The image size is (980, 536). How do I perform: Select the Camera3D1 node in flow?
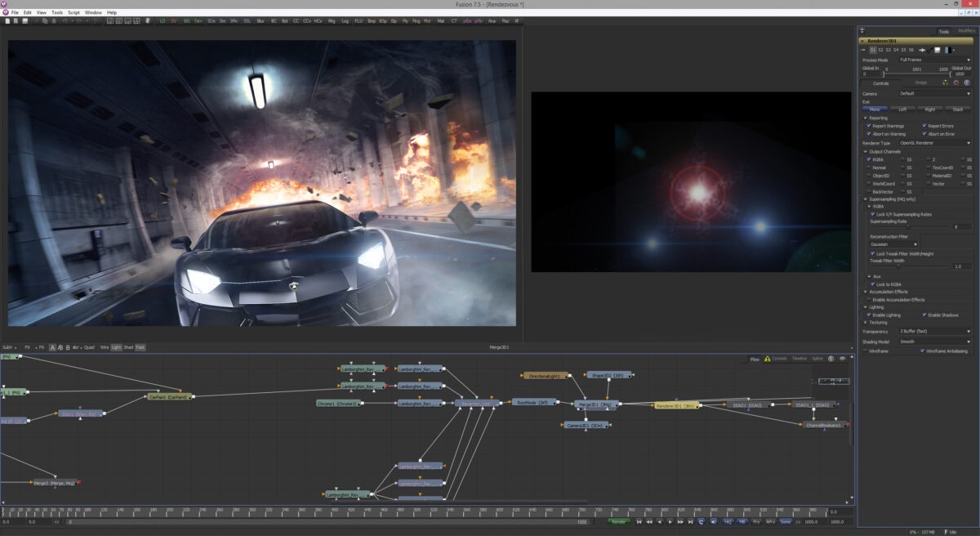point(585,425)
